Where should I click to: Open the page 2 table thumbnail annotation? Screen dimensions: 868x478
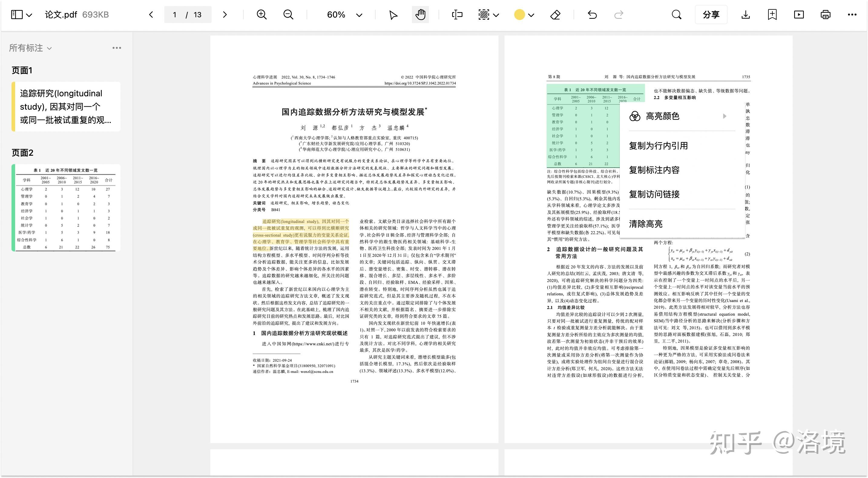(x=66, y=207)
